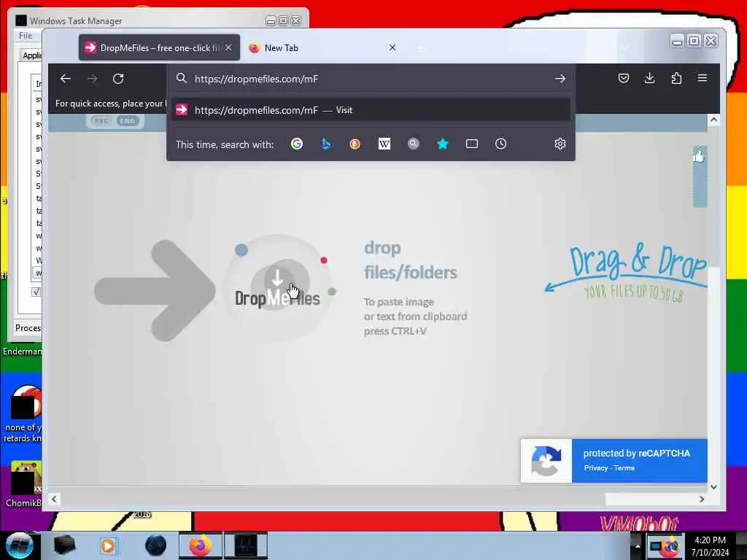
Task: Open reCAPTCHA Privacy link
Action: pos(595,468)
